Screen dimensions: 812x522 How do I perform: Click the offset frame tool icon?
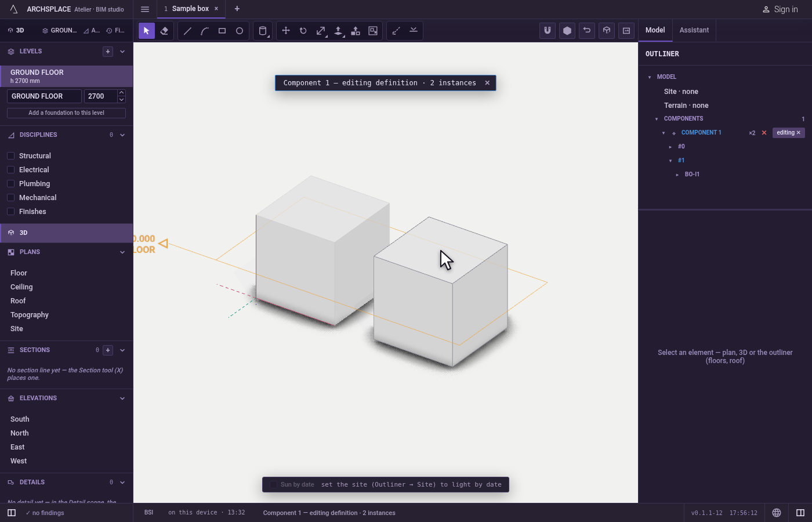373,31
